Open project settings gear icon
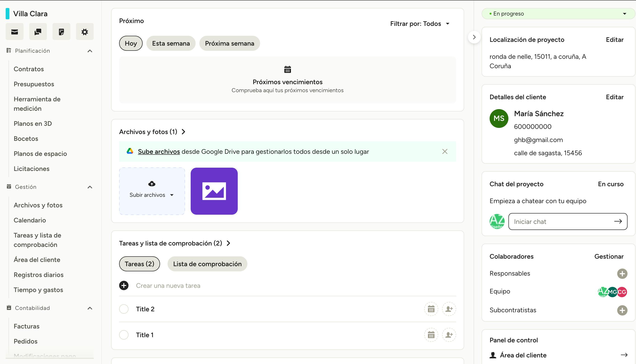636x364 pixels. click(85, 32)
